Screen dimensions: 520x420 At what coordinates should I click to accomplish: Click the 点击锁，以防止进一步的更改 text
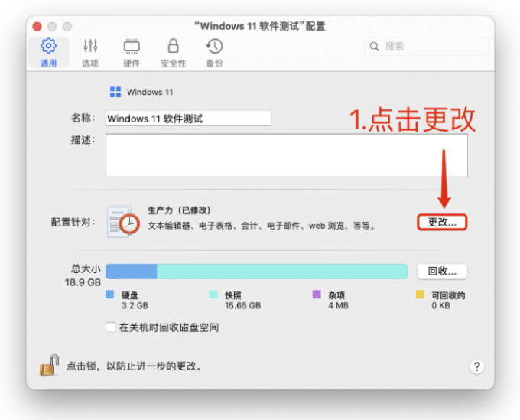pyautogui.click(x=134, y=366)
